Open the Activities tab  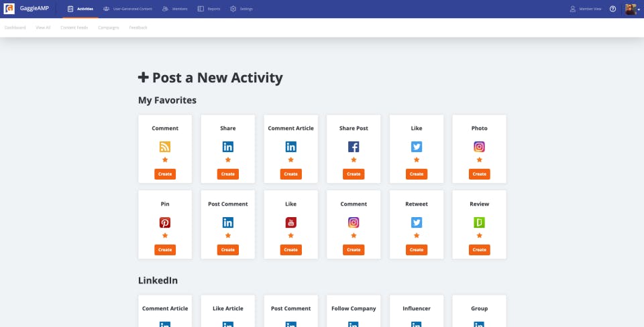(80, 9)
